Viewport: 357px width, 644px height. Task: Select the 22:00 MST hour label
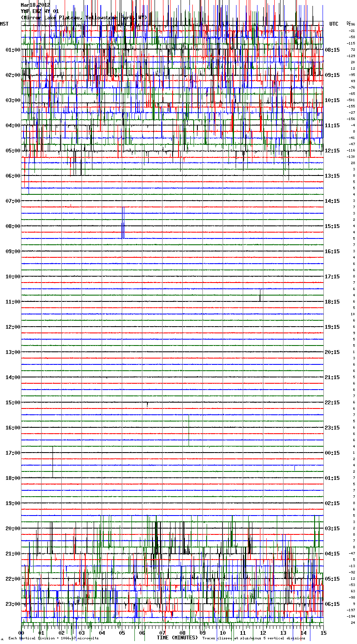pyautogui.click(x=13, y=579)
